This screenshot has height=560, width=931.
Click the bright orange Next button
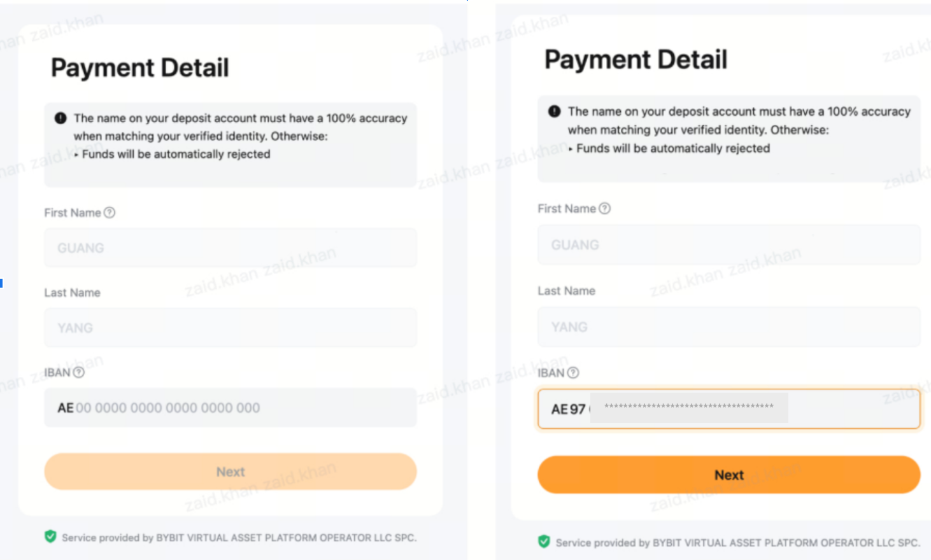pos(729,475)
